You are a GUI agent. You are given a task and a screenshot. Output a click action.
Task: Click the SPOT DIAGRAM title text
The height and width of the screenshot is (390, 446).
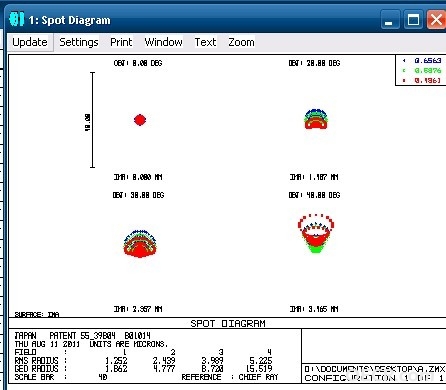point(228,323)
